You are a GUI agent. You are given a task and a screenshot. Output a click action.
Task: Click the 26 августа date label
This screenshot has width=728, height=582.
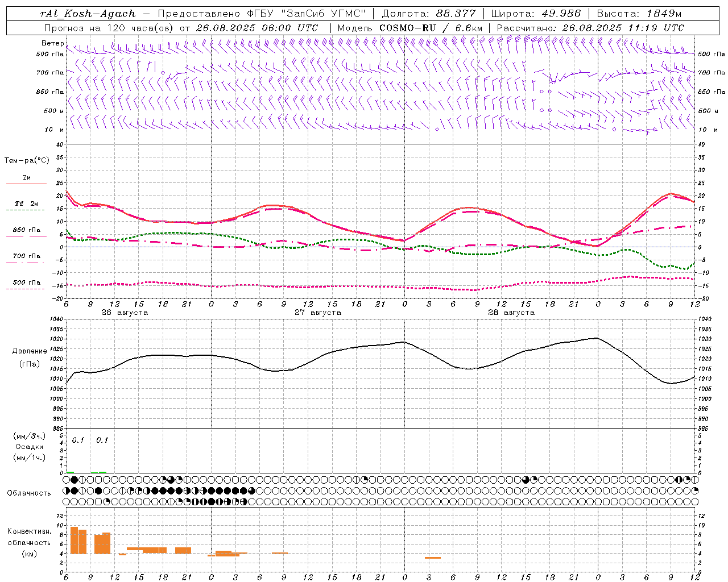click(125, 313)
